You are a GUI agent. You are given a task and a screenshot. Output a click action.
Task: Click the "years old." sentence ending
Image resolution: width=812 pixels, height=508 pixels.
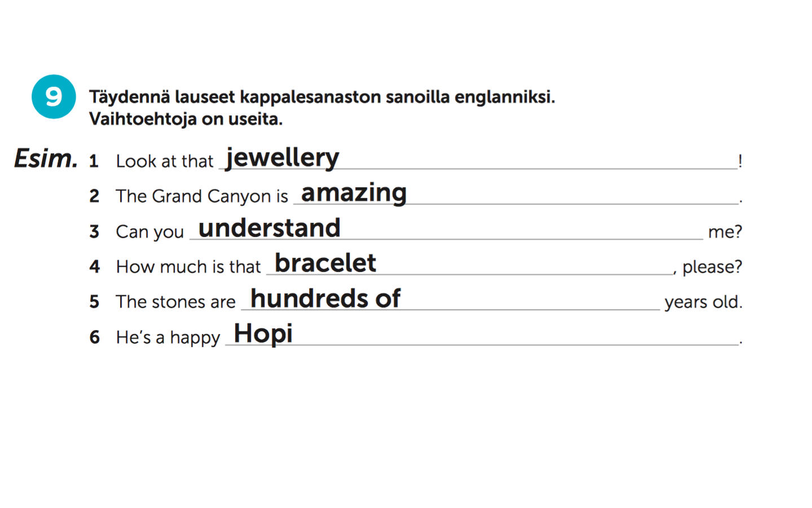tap(703, 302)
